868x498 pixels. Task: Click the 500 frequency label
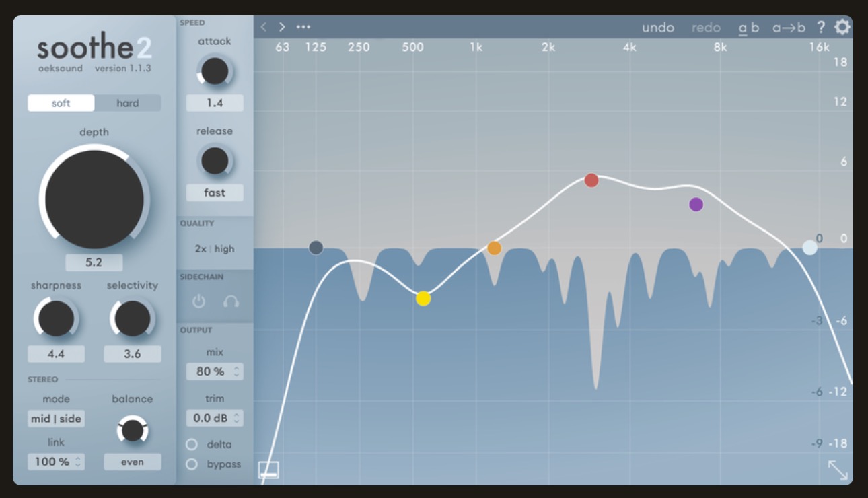(413, 47)
